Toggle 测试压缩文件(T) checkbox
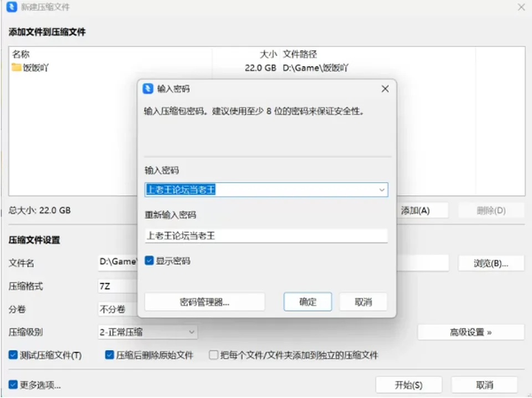Image resolution: width=532 pixels, height=398 pixels. pos(13,355)
